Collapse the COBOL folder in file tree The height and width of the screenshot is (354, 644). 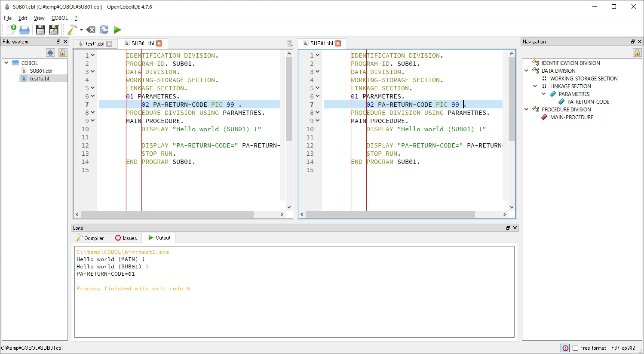click(6, 63)
